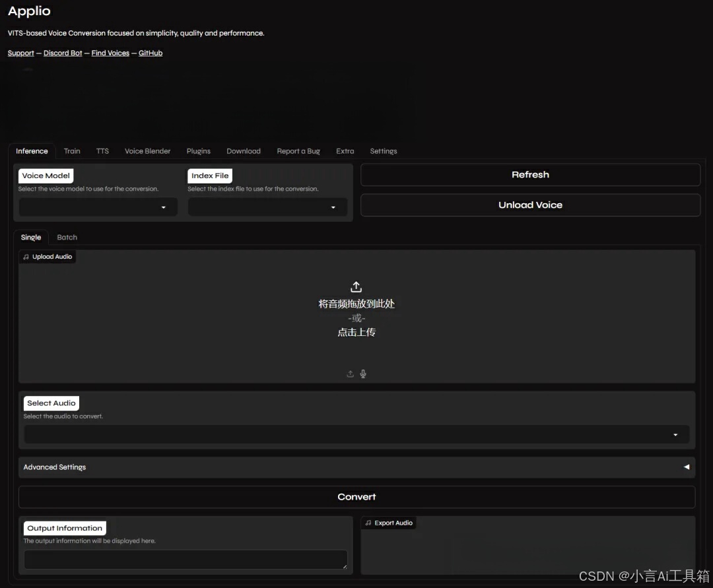
Task: Click the Upload Audio music note icon
Action: click(x=26, y=257)
